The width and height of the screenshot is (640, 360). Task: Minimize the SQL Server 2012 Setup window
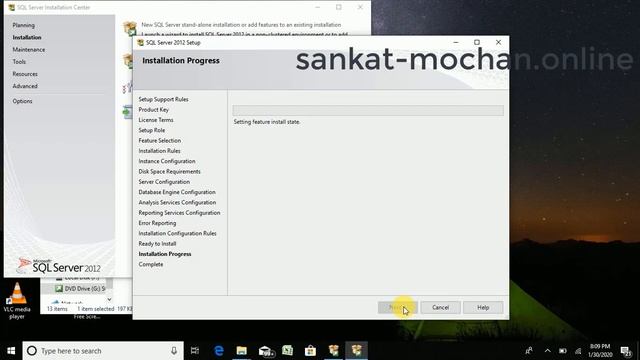tap(456, 42)
